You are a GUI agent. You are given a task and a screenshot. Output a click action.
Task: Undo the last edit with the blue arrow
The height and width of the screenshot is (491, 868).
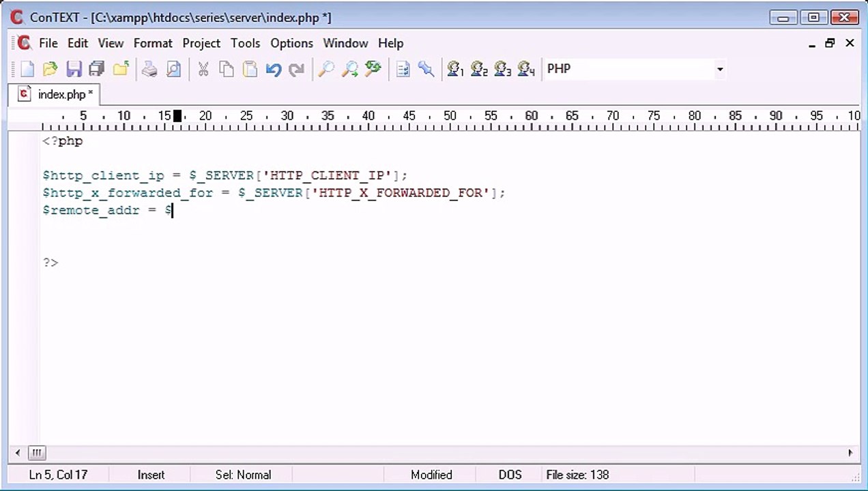tap(274, 69)
